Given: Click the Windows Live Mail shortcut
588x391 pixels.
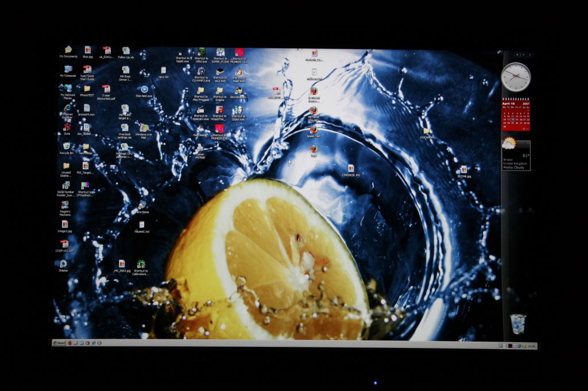Looking at the screenshot, I should tap(144, 129).
